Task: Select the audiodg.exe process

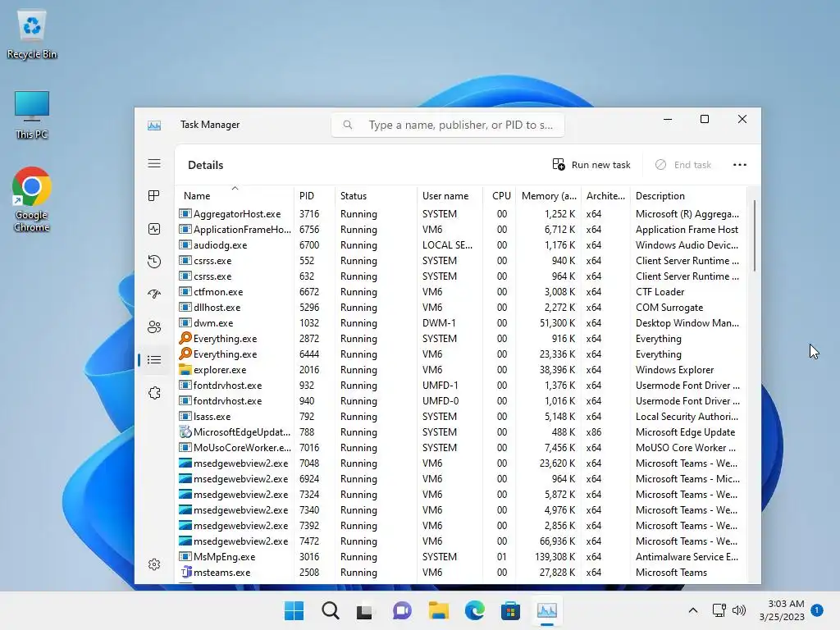Action: (x=461, y=244)
